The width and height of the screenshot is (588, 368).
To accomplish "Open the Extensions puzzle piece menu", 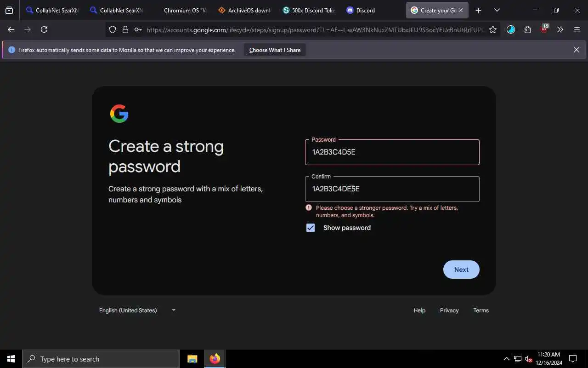I will pyautogui.click(x=527, y=29).
